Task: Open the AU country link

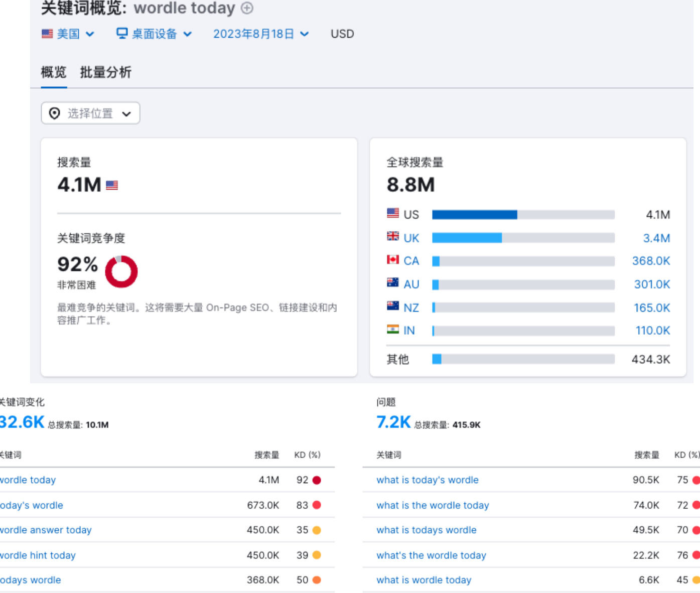Action: pyautogui.click(x=411, y=284)
